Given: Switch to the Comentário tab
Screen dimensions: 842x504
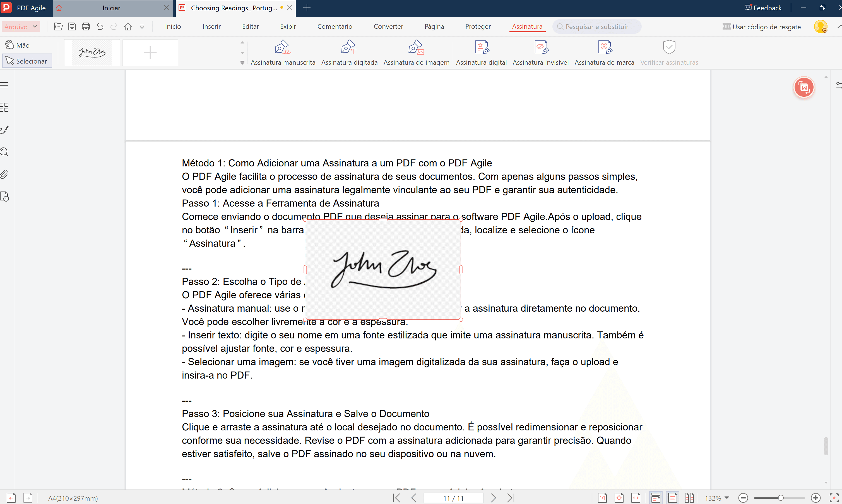Looking at the screenshot, I should [335, 26].
